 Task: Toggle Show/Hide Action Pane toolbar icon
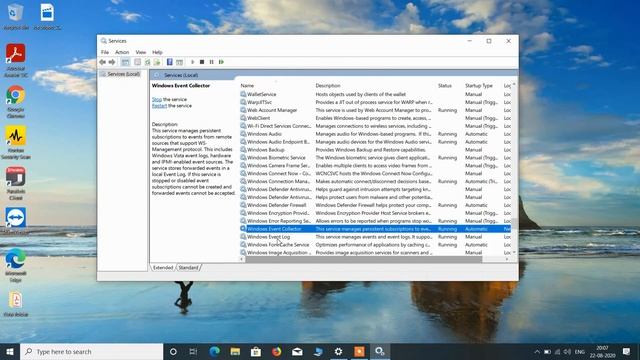click(x=179, y=62)
